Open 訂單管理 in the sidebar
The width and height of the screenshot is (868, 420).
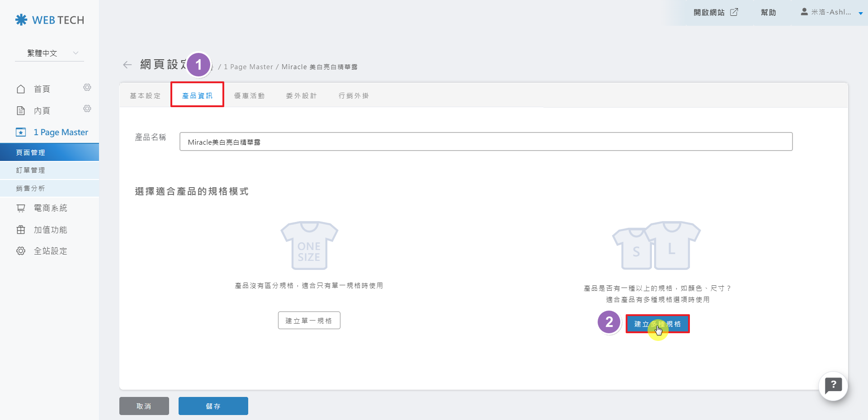coord(31,170)
